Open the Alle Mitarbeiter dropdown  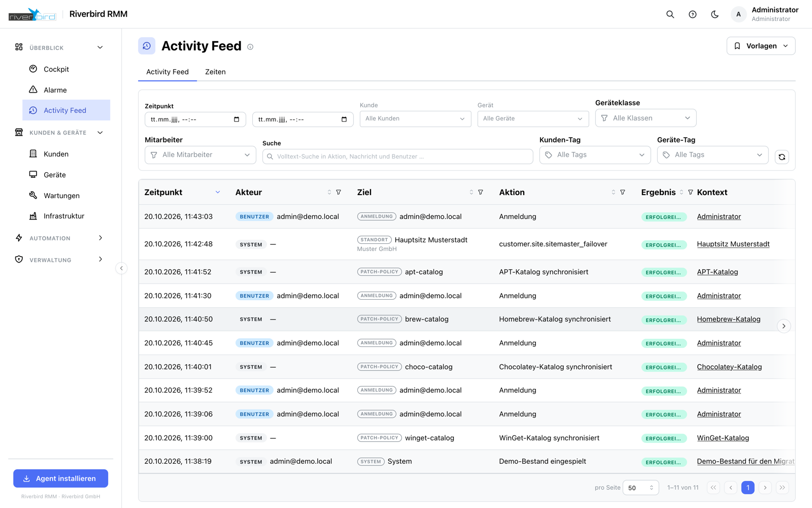coord(200,155)
